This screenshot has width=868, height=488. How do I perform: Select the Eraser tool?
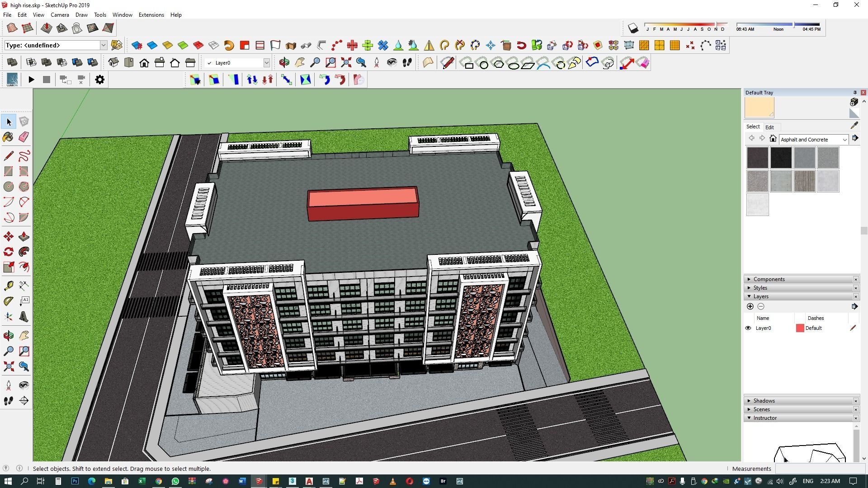(x=24, y=137)
